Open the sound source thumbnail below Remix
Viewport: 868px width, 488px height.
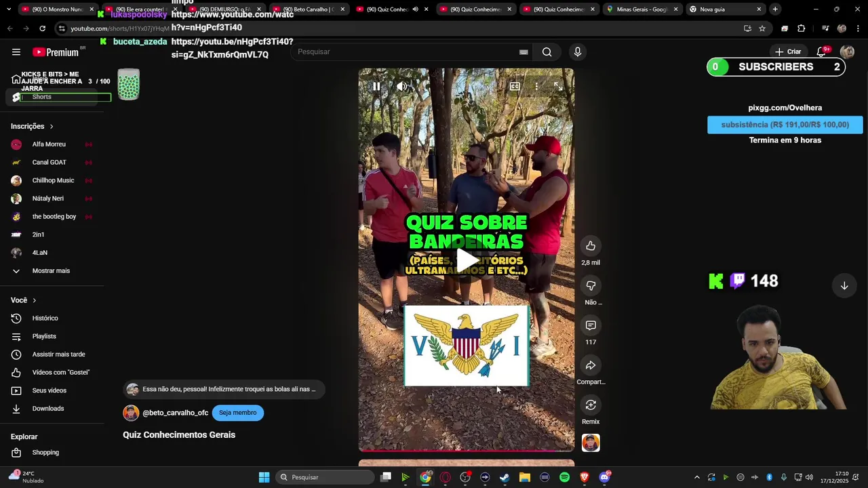591,443
